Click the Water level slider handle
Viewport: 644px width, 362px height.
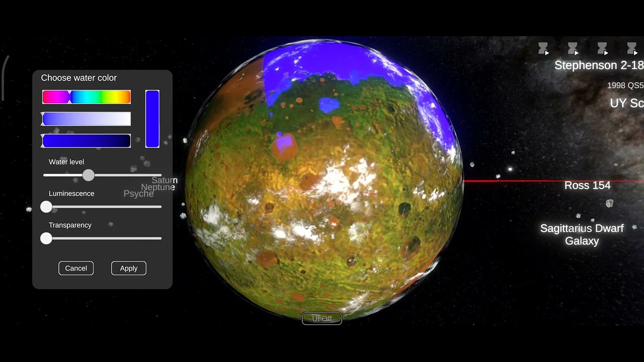click(x=88, y=175)
